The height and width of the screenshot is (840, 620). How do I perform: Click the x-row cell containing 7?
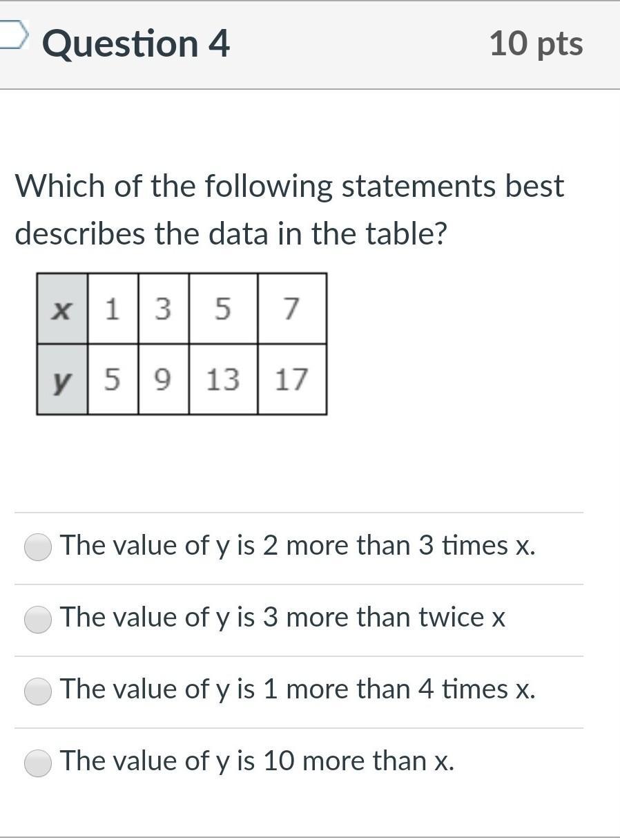(x=291, y=309)
